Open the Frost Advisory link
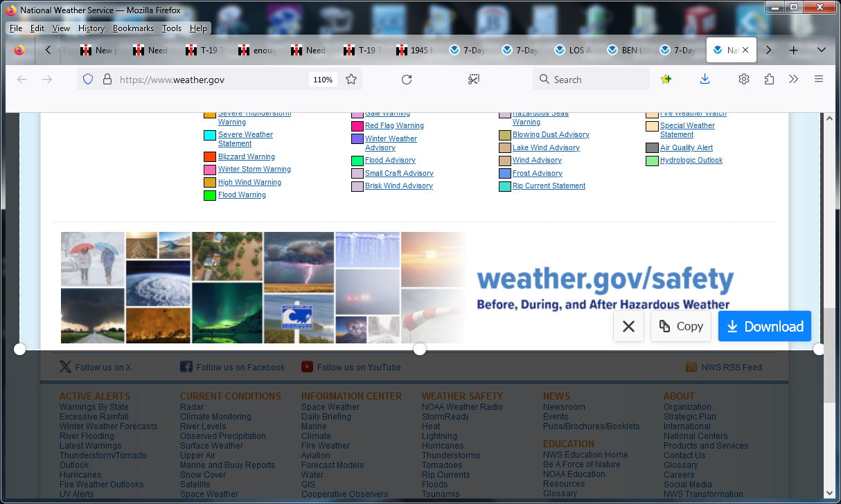841x504 pixels. [538, 173]
